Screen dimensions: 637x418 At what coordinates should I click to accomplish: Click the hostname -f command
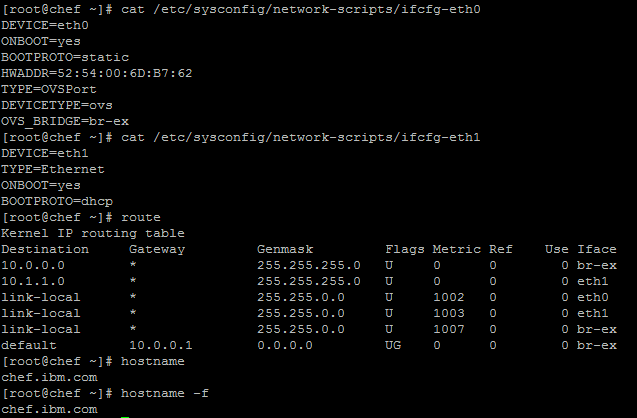tap(165, 393)
